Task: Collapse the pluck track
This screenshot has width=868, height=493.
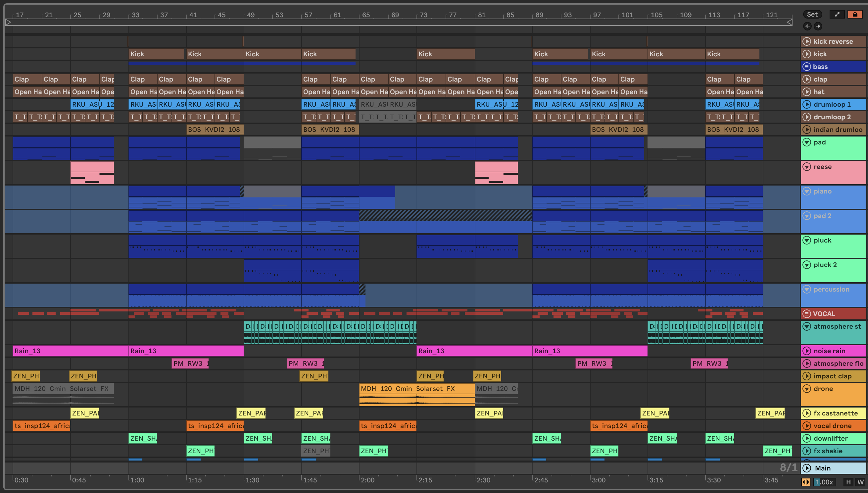Action: [807, 240]
